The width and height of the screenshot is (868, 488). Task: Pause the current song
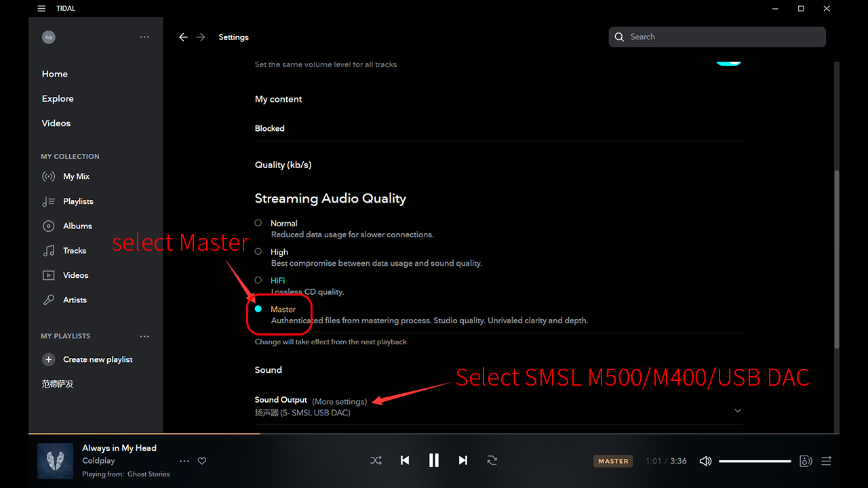pos(434,461)
